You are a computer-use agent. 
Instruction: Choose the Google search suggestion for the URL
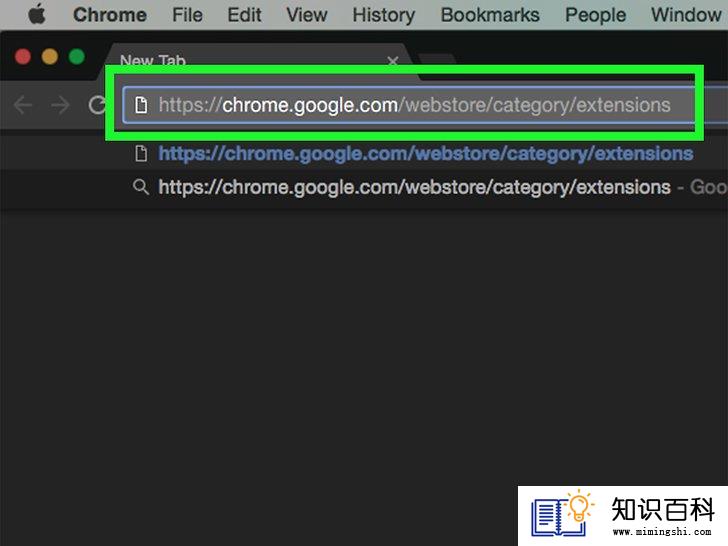442,188
